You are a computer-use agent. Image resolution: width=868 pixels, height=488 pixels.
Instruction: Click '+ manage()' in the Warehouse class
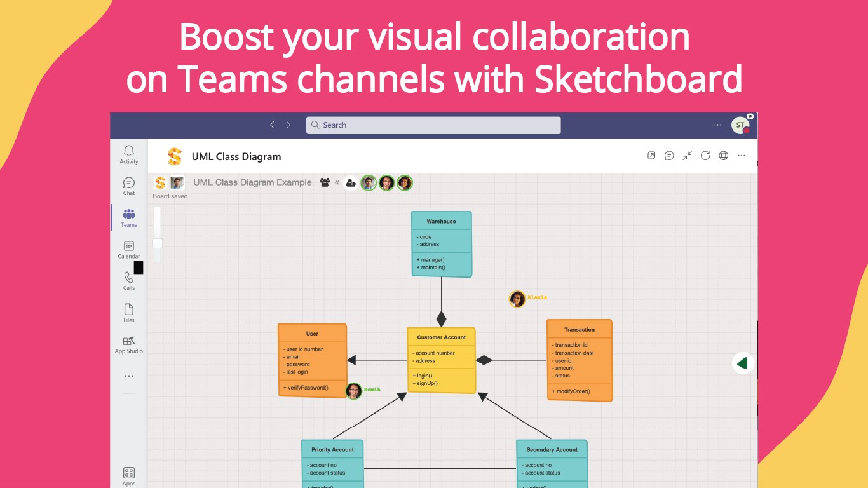click(430, 260)
